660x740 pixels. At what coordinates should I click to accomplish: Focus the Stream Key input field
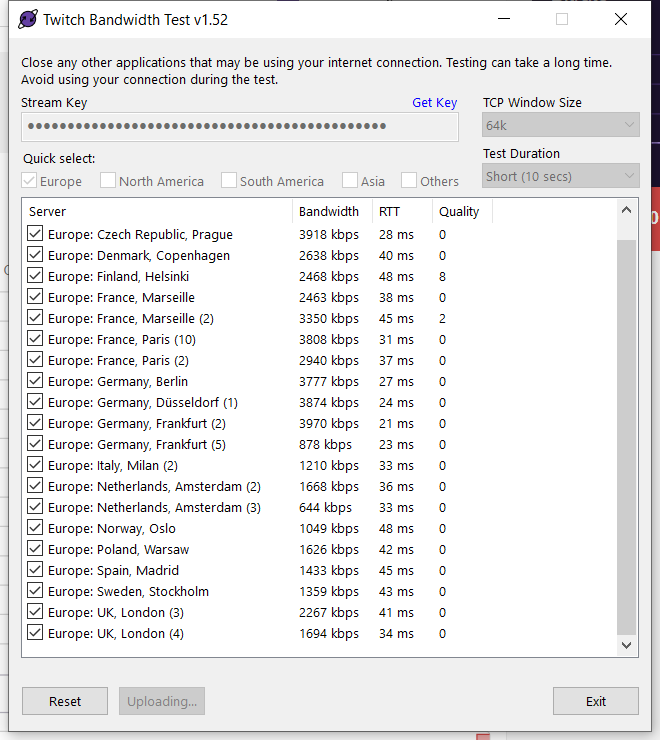tap(240, 126)
